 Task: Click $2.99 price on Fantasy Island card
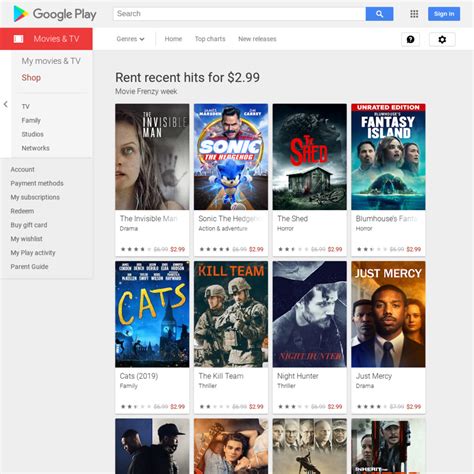[413, 249]
